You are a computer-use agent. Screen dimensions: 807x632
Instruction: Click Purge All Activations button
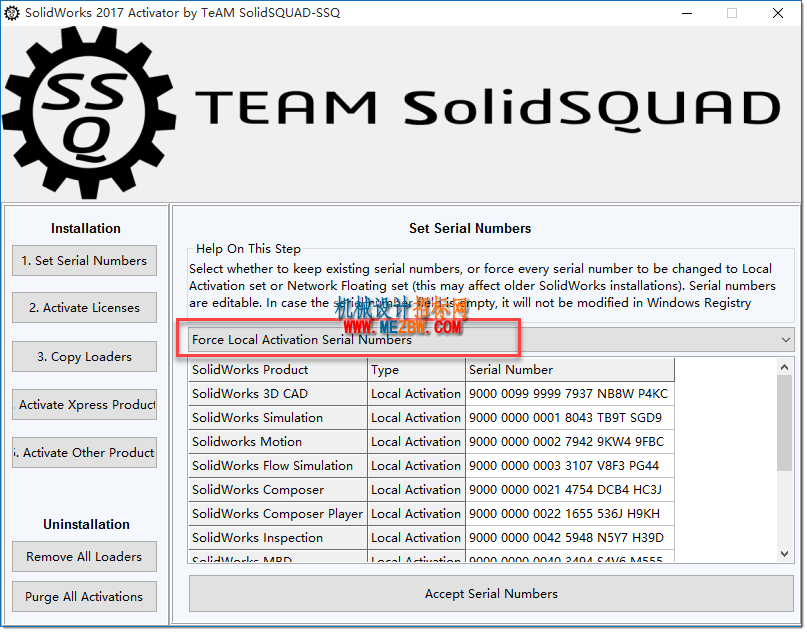coord(84,597)
